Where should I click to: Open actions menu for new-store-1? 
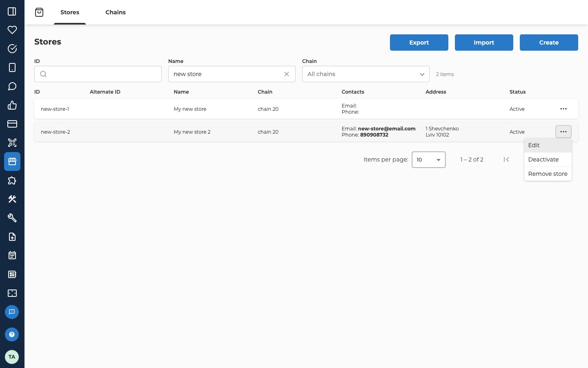(x=563, y=109)
